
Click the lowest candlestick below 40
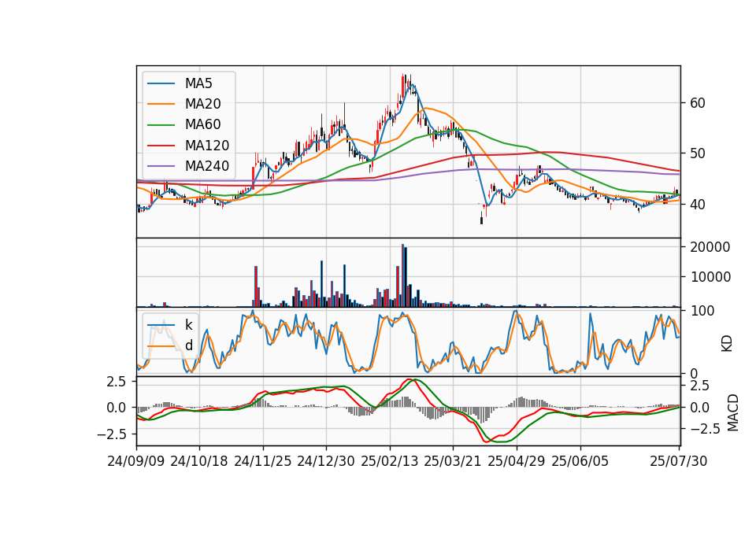tap(481, 218)
